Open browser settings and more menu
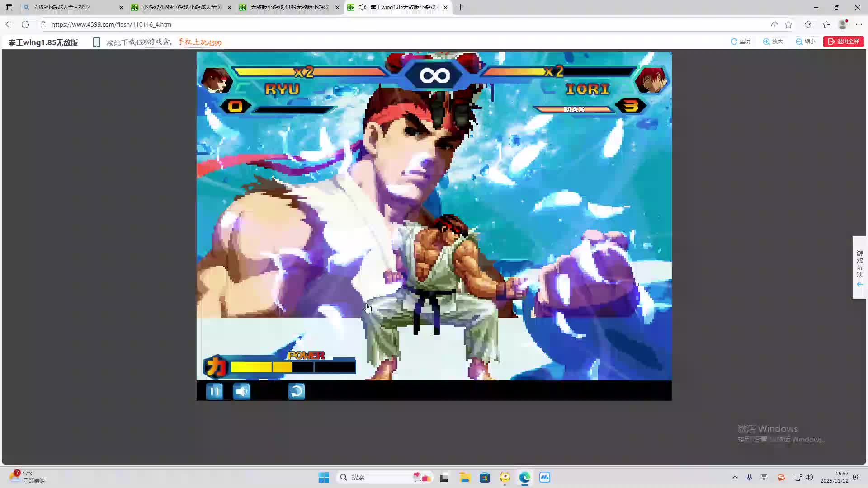The width and height of the screenshot is (868, 488). 859,24
